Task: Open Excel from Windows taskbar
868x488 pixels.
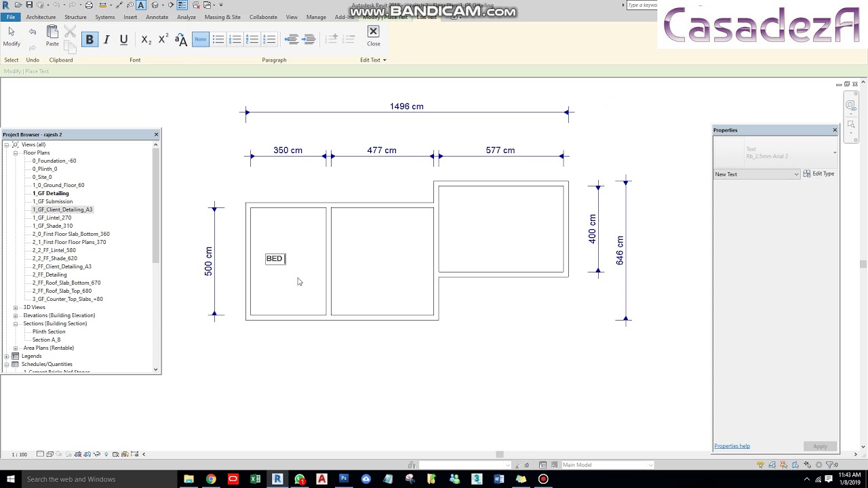Action: (255, 479)
